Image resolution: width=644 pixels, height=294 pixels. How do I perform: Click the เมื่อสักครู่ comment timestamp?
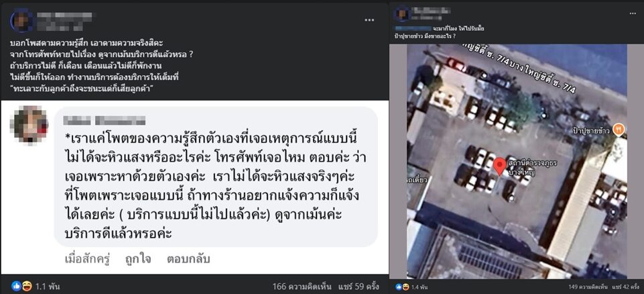pyautogui.click(x=88, y=259)
